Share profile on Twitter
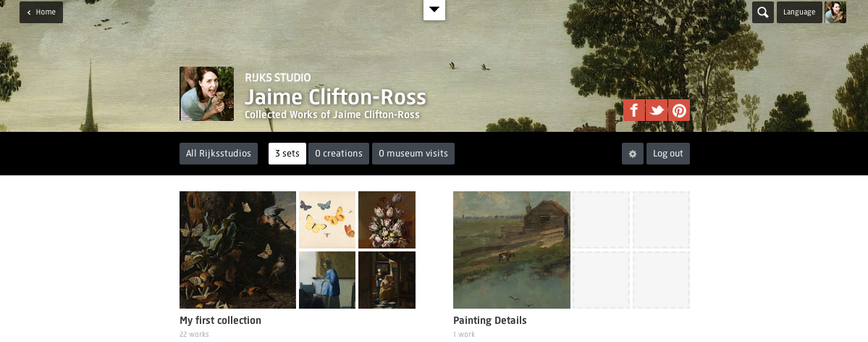 coord(657,110)
